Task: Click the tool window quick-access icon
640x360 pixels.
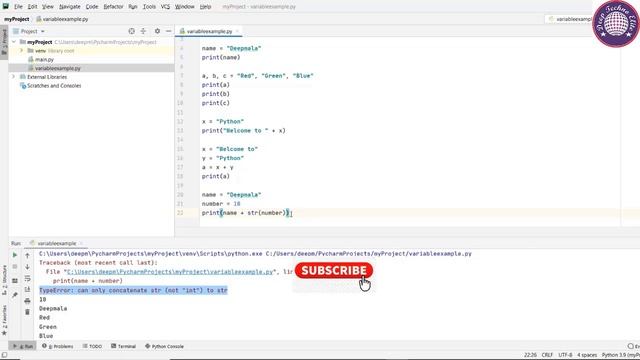Action: click(x=4, y=355)
